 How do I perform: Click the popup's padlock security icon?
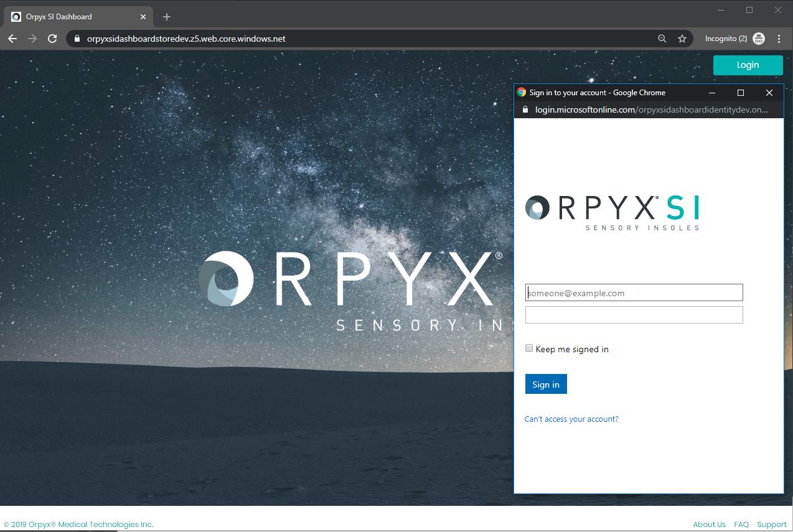click(525, 110)
